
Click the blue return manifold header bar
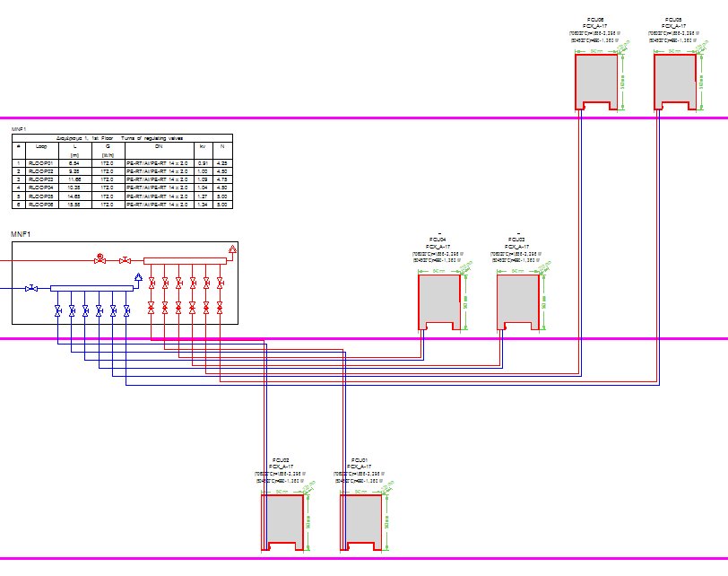tap(90, 288)
